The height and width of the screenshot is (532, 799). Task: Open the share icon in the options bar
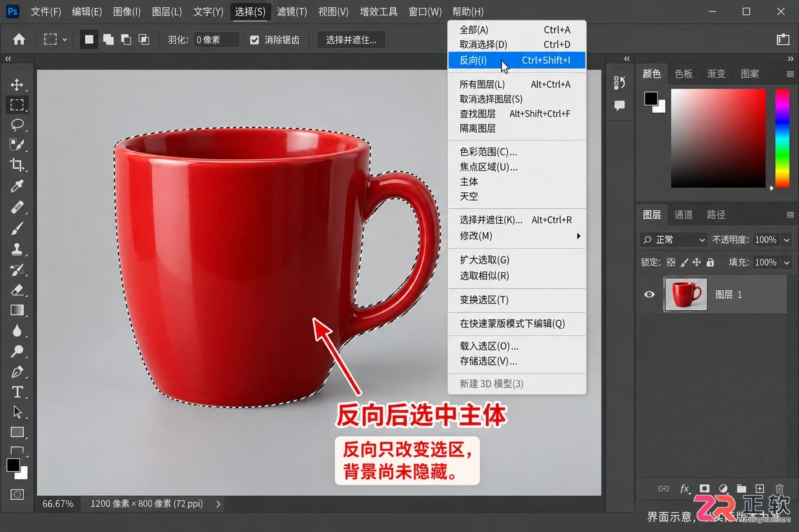(x=783, y=39)
